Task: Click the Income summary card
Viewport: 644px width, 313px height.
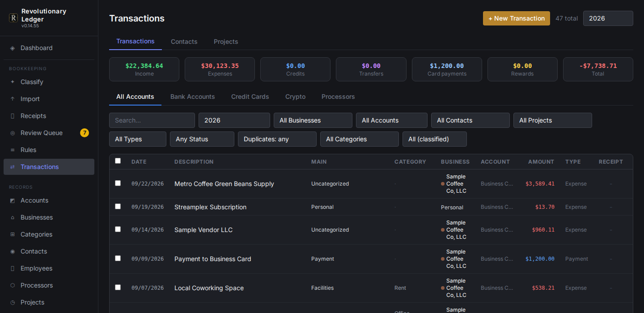Action: pyautogui.click(x=144, y=69)
